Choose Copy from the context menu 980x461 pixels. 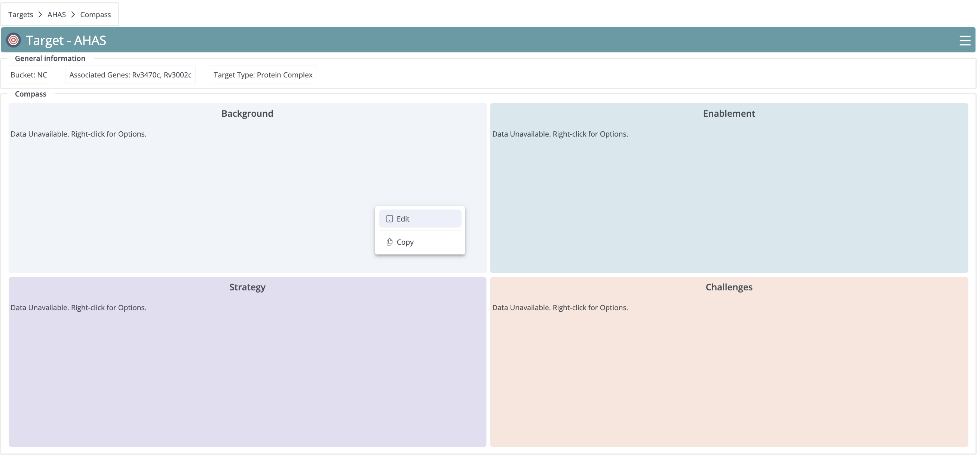tap(420, 242)
